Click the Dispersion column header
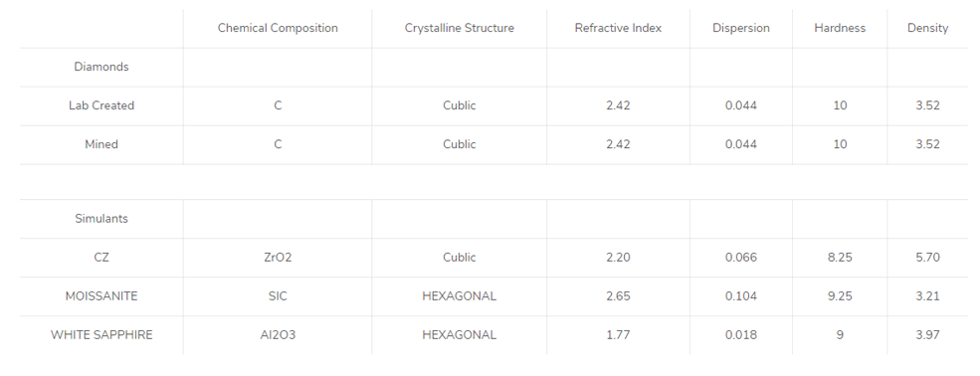 pyautogui.click(x=741, y=28)
